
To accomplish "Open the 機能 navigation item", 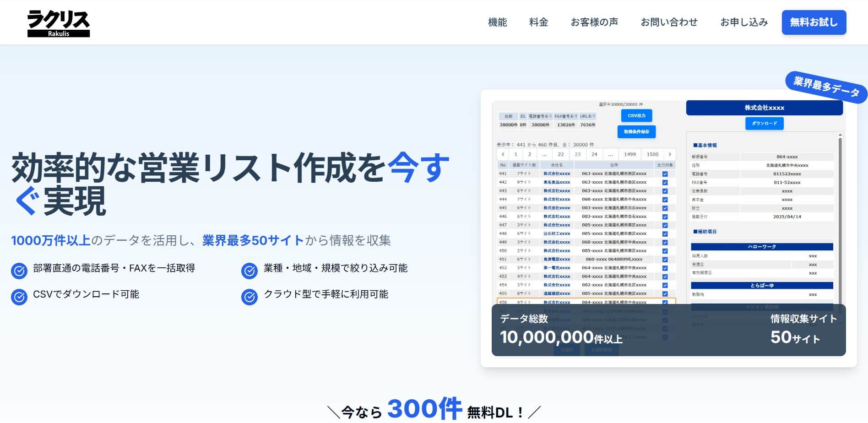I will [x=497, y=22].
